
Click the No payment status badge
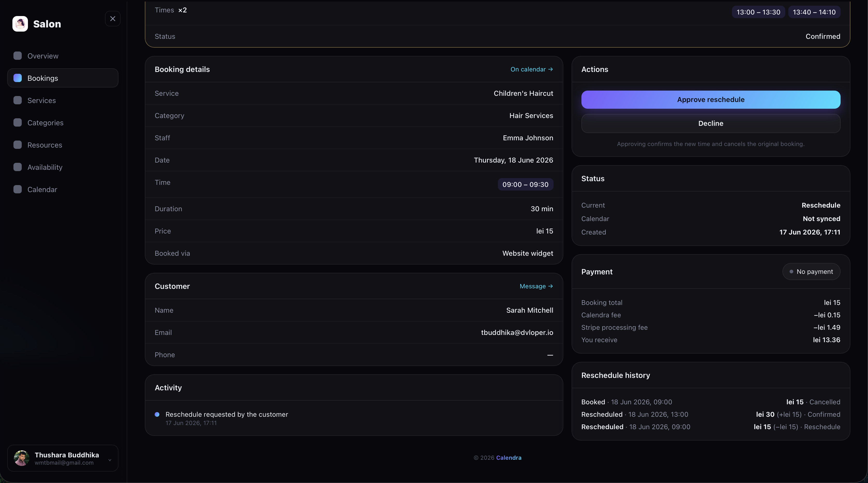coord(811,272)
